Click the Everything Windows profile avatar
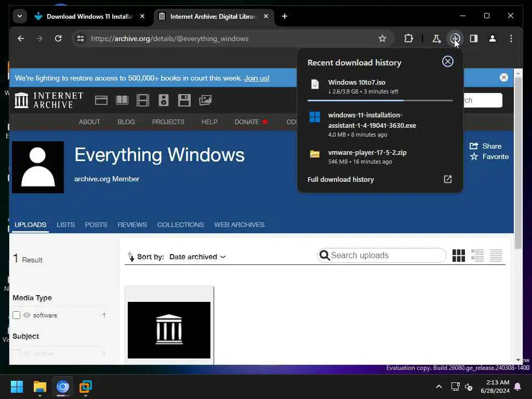532x399 pixels. coord(37,167)
